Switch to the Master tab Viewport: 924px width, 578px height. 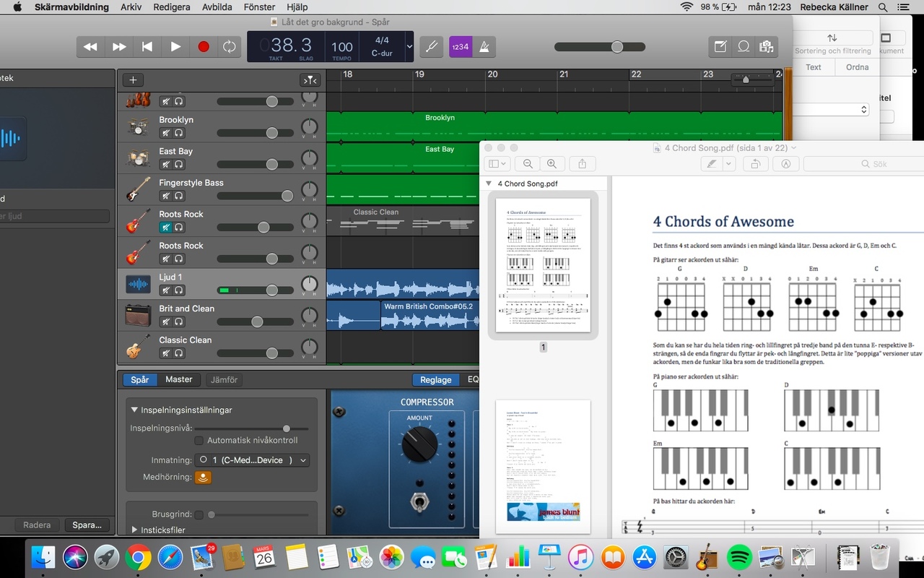pos(179,379)
